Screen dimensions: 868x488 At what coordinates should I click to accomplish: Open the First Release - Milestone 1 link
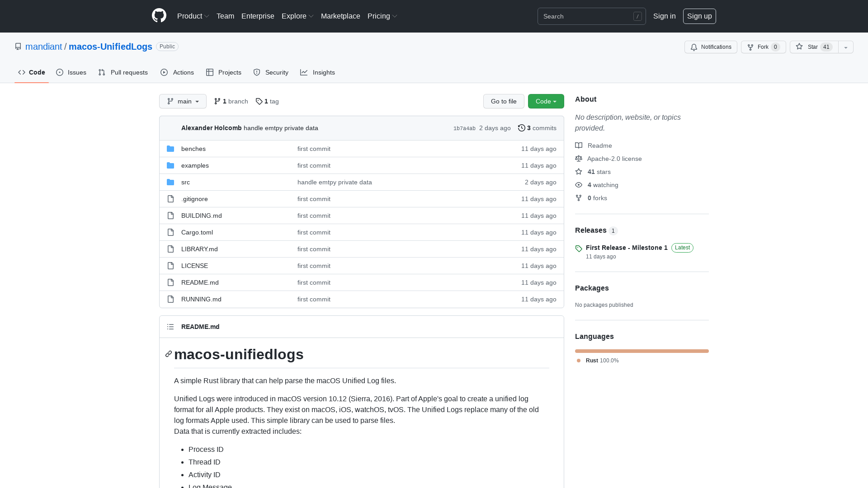tap(626, 248)
